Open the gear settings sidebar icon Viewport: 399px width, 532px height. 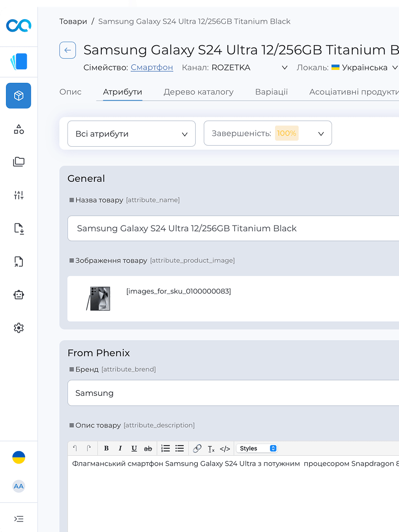tap(19, 328)
